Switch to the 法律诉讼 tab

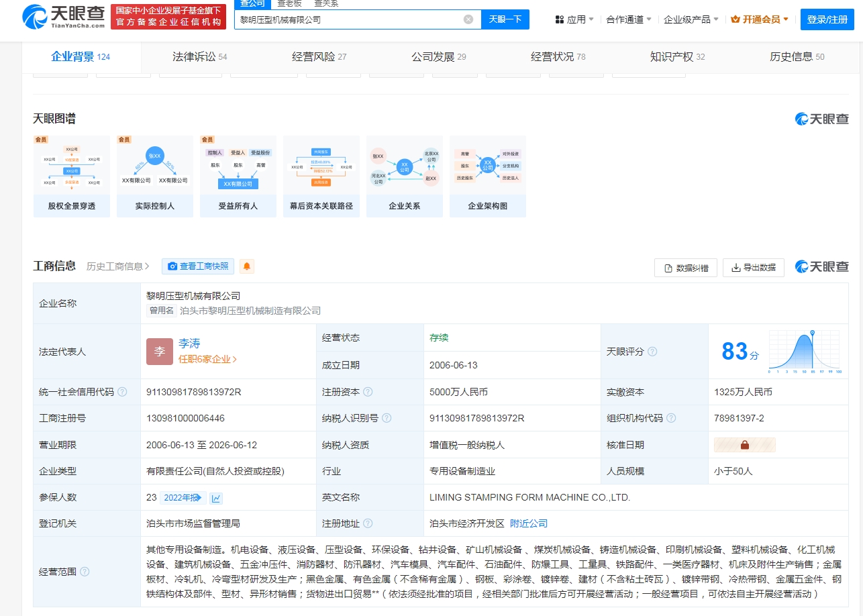[200, 57]
